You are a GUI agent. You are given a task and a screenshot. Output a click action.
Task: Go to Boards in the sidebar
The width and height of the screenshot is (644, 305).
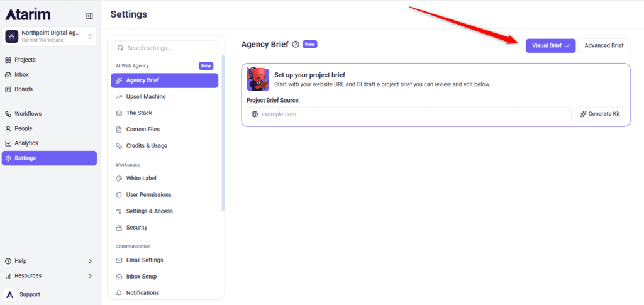(x=49, y=89)
